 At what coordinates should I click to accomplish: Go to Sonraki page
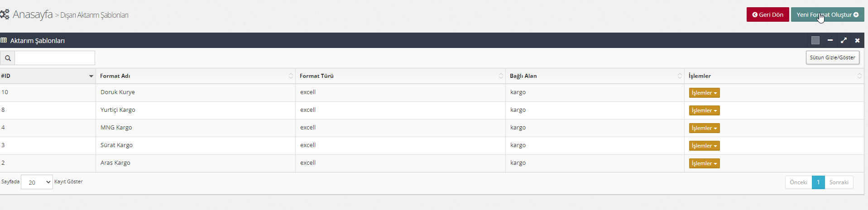839,182
